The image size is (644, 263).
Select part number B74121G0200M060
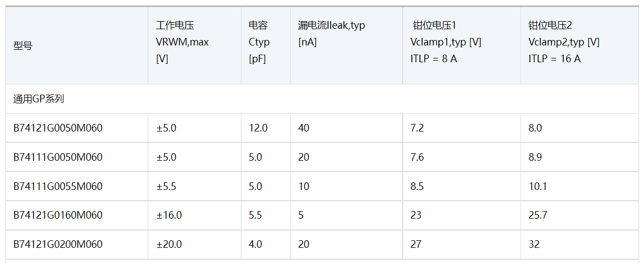pos(58,245)
